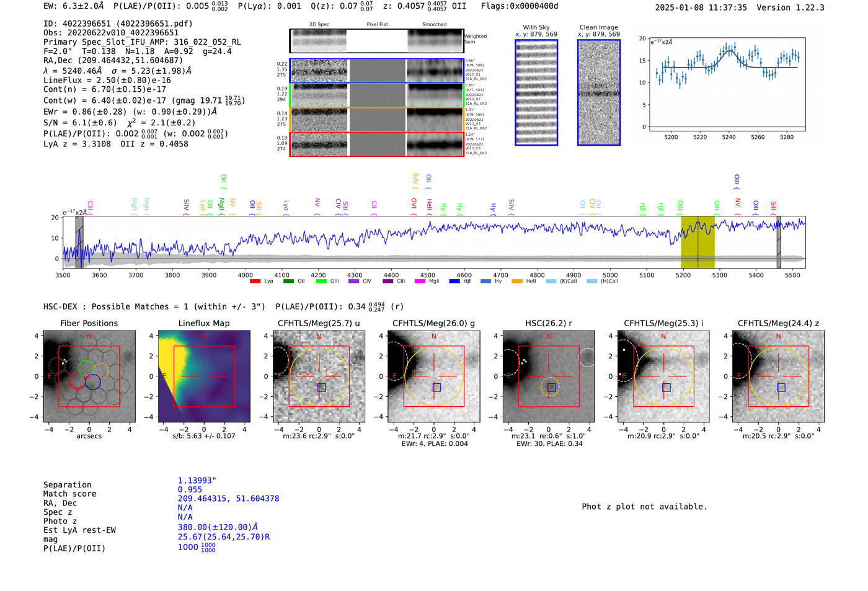868x591 pixels.
Task: Click 'EWr: 4, PLAE: 0.004' under g cutout
Action: (x=434, y=443)
